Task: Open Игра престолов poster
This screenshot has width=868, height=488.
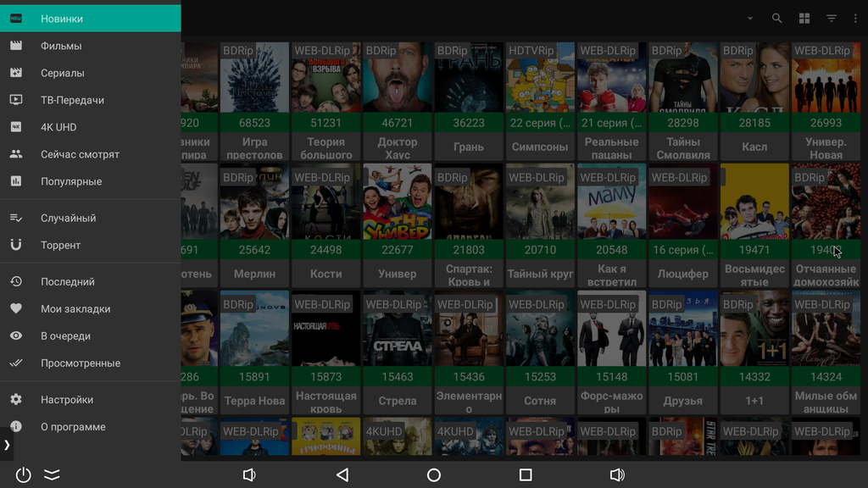Action: coord(254,77)
